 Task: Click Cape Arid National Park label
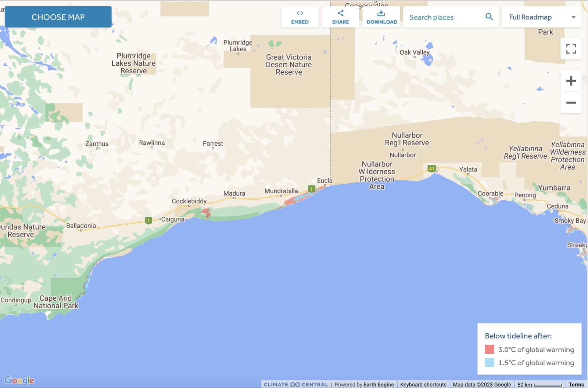[56, 302]
